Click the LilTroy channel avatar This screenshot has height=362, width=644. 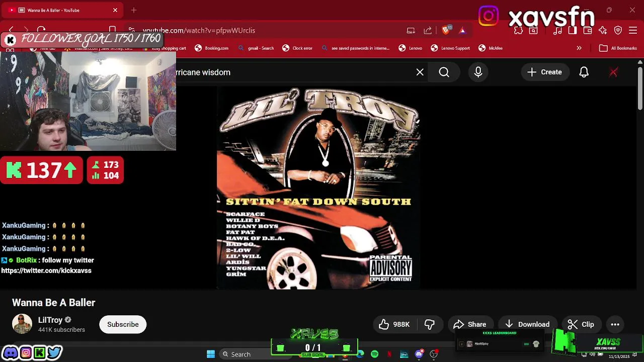(22, 324)
